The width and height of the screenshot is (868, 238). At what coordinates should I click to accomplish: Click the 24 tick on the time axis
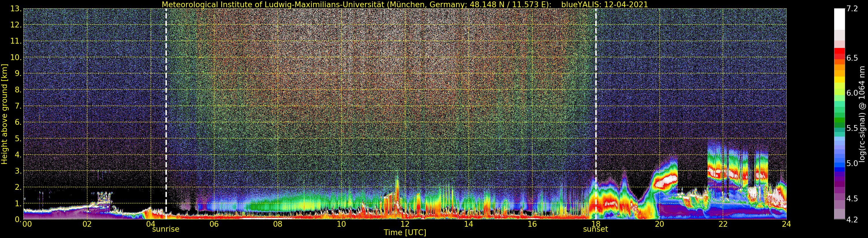786,224
